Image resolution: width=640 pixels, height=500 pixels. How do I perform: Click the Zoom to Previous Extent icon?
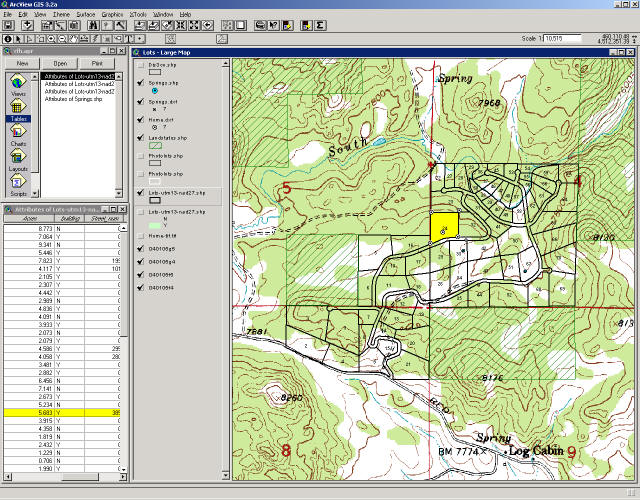pos(207,26)
